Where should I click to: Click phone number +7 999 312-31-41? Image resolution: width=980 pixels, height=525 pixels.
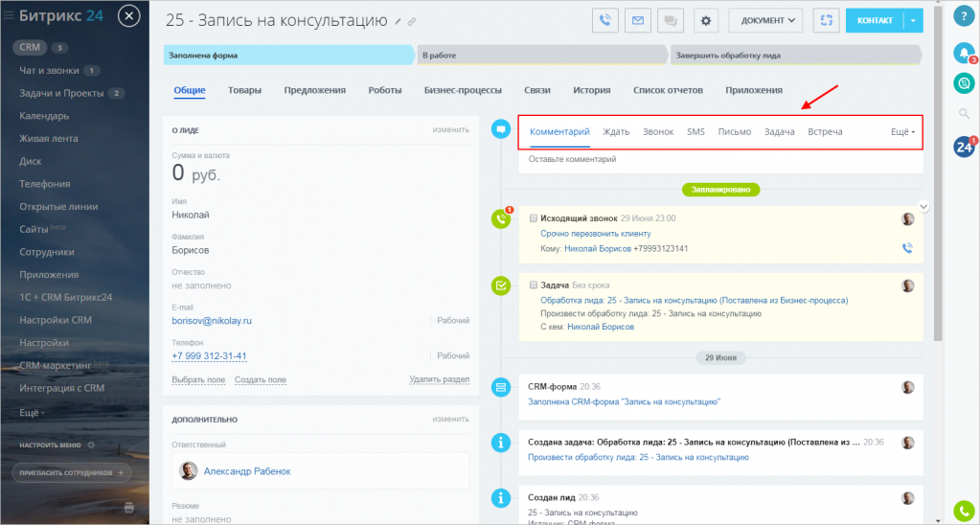click(x=210, y=356)
